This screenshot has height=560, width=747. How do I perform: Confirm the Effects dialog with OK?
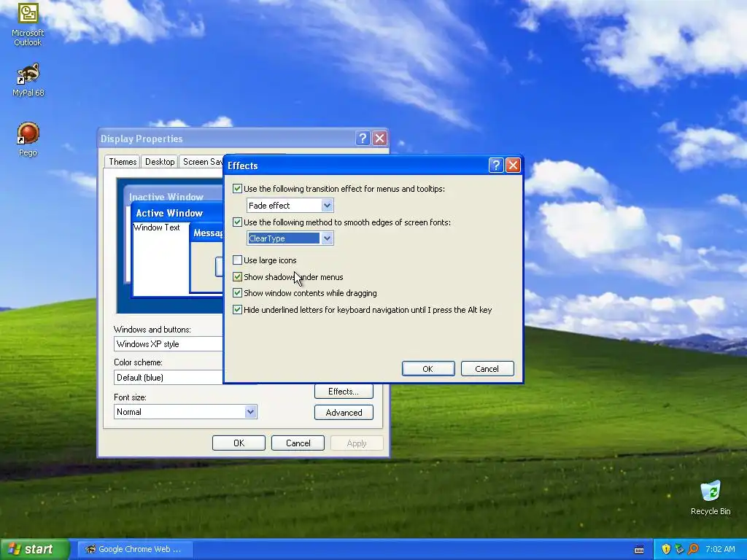pyautogui.click(x=427, y=368)
